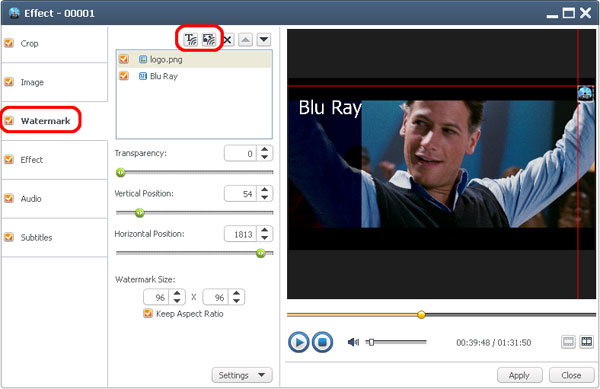Click the watermark width field
The height and width of the screenshot is (389, 600).
156,297
